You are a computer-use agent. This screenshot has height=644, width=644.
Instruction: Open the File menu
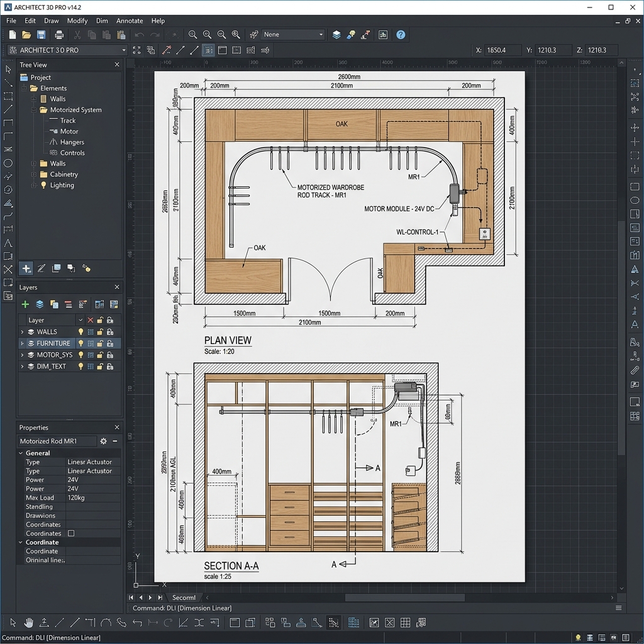point(11,21)
